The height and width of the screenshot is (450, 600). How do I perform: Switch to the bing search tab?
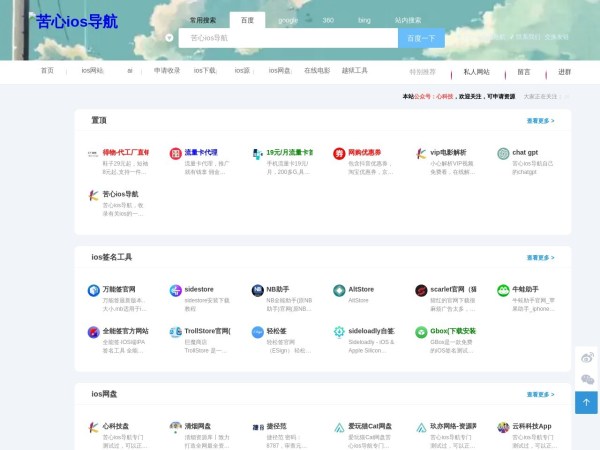click(364, 20)
